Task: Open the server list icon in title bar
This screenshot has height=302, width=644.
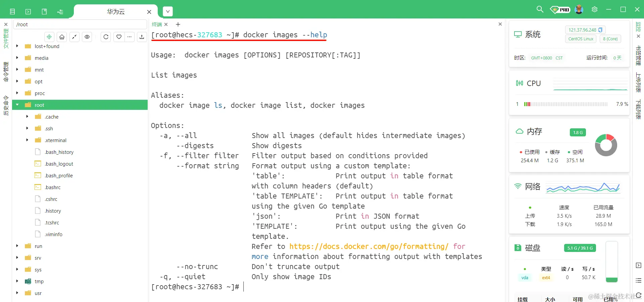Action: pos(12,12)
